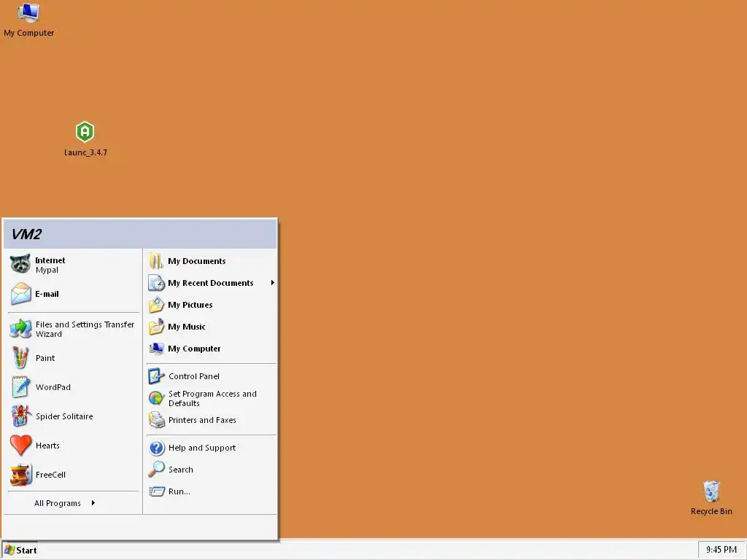
Task: Click the Printers and Faxes label
Action: pyautogui.click(x=202, y=420)
